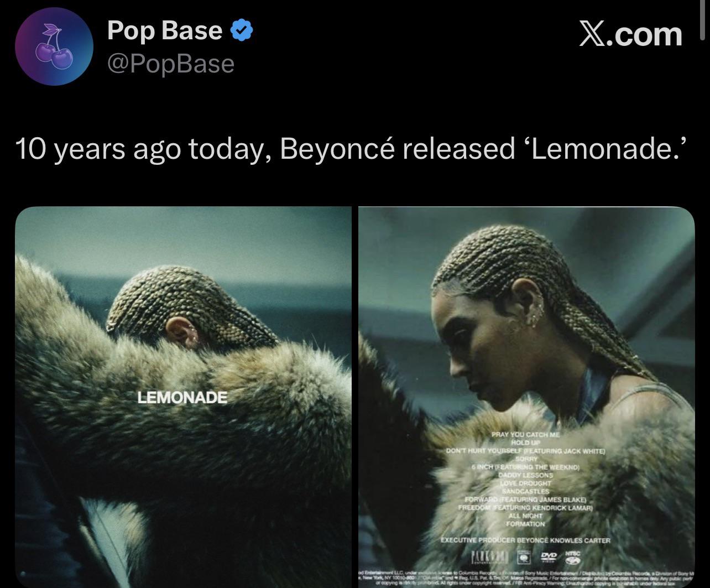The image size is (710, 588).
Task: Open the Lemonade back cover image
Action: pyautogui.click(x=526, y=397)
